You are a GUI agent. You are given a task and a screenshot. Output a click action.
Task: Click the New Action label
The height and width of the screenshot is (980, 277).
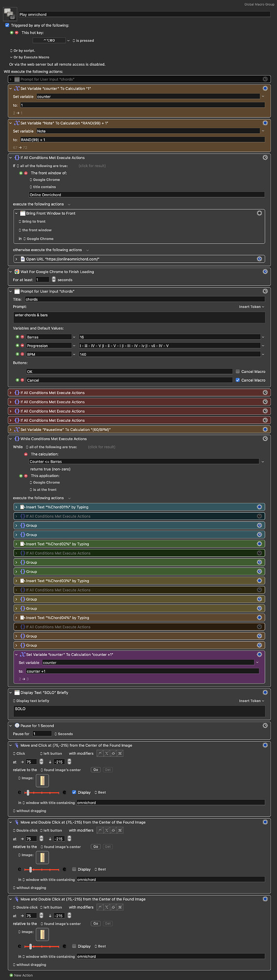[24, 975]
